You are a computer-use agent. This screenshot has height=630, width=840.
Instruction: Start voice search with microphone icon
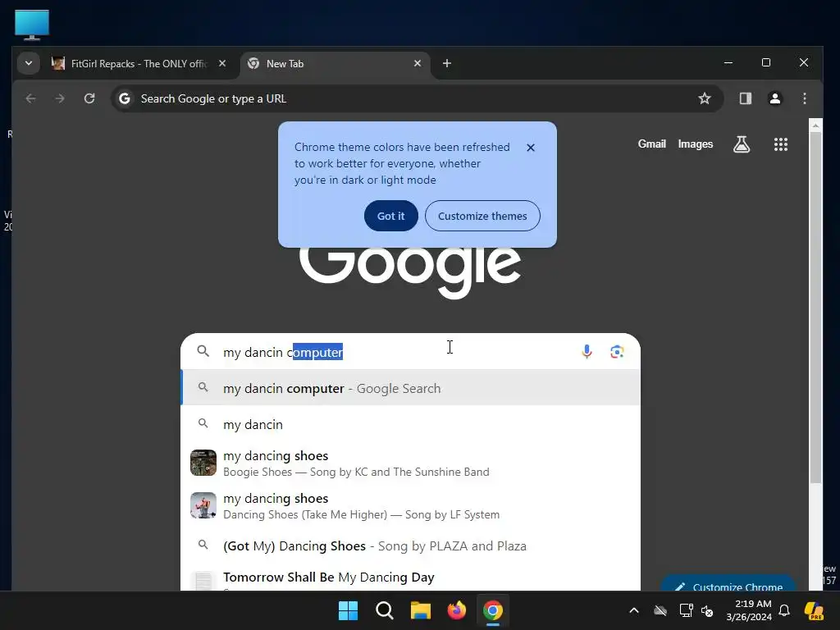point(587,351)
